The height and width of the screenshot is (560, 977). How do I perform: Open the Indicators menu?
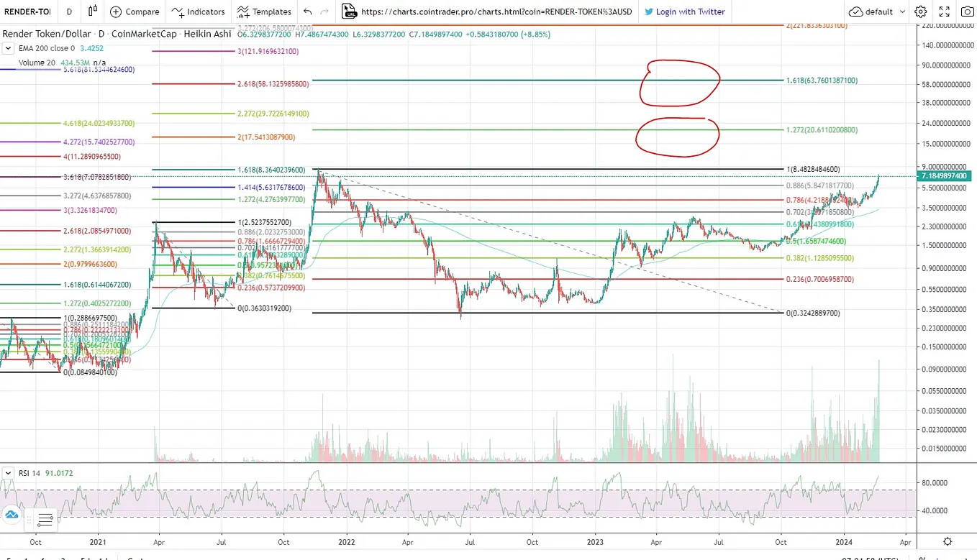point(199,12)
